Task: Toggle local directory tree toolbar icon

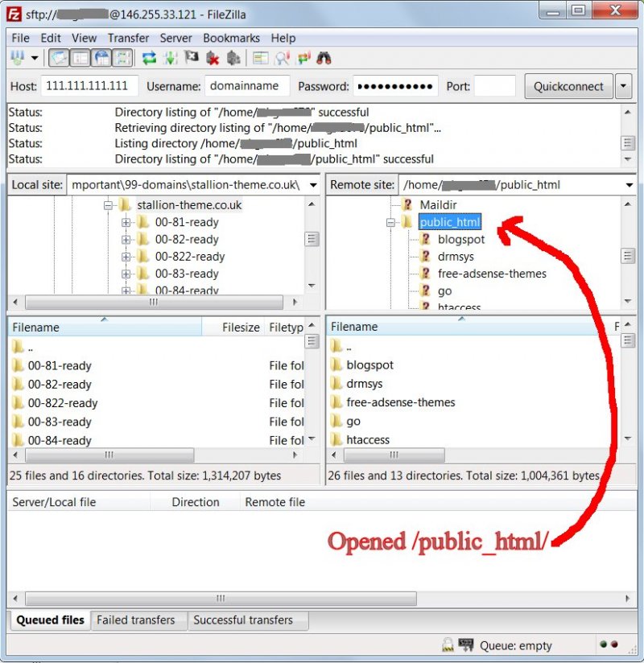Action: (x=80, y=58)
